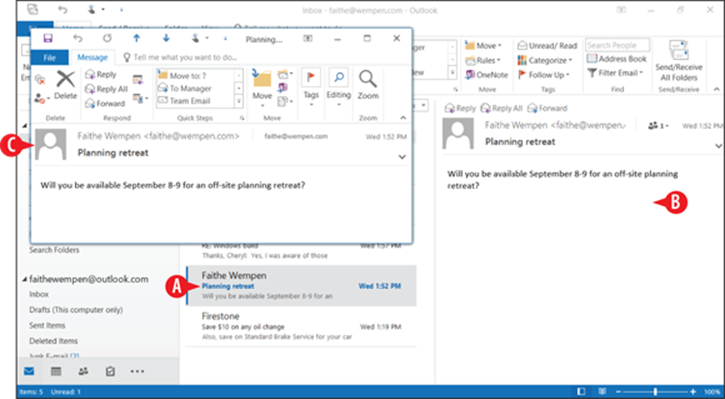Image resolution: width=725 pixels, height=399 pixels.
Task: Click zoom out minus in status bar
Action: 618,392
